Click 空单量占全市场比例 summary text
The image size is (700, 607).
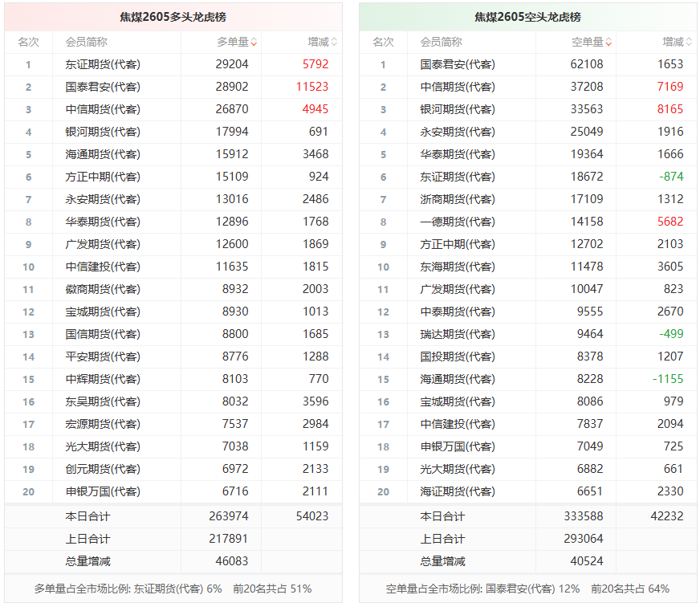pyautogui.click(x=527, y=589)
